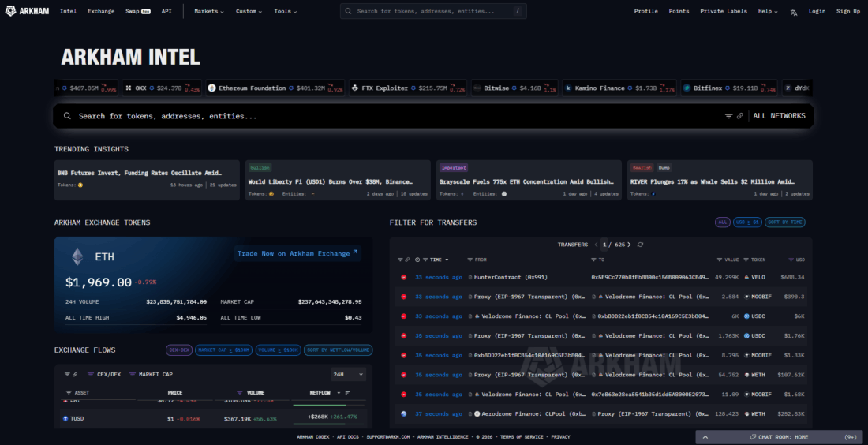Open the Custom dropdown menu

click(x=249, y=11)
